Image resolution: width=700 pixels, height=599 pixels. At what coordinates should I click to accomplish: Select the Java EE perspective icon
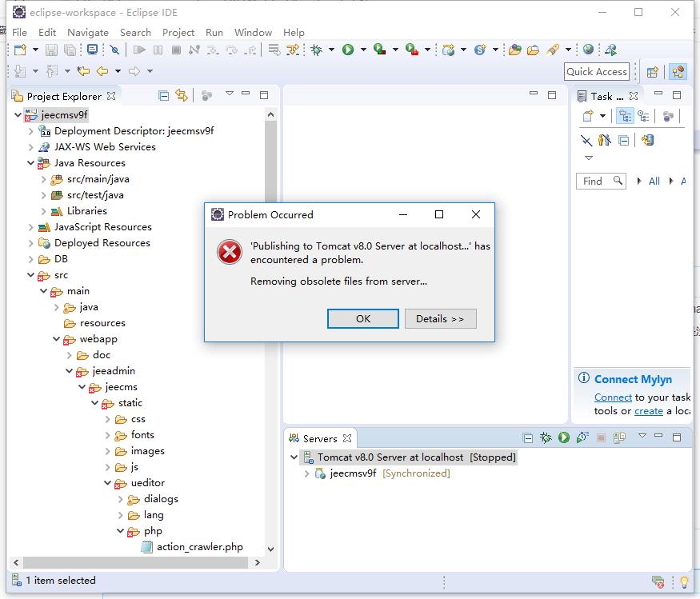tap(678, 72)
